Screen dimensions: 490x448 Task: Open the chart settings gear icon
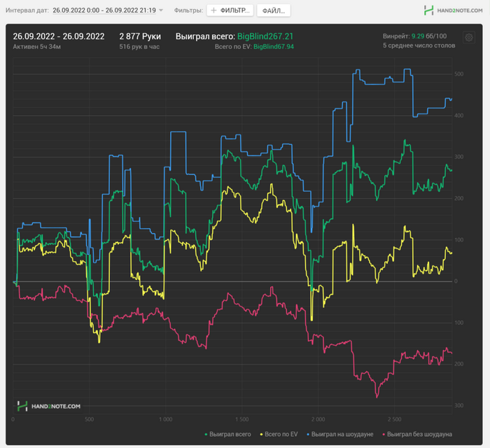pos(469,38)
